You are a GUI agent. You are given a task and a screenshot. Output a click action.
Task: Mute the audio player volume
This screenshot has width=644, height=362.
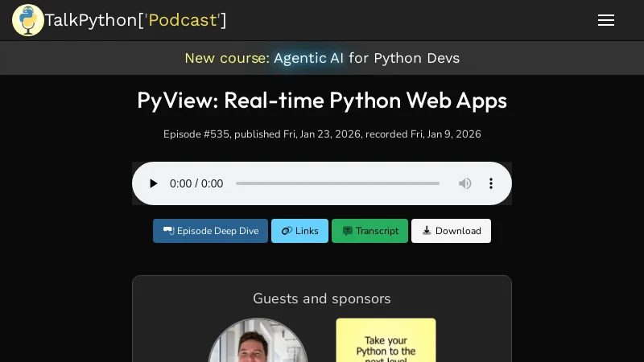point(465,183)
